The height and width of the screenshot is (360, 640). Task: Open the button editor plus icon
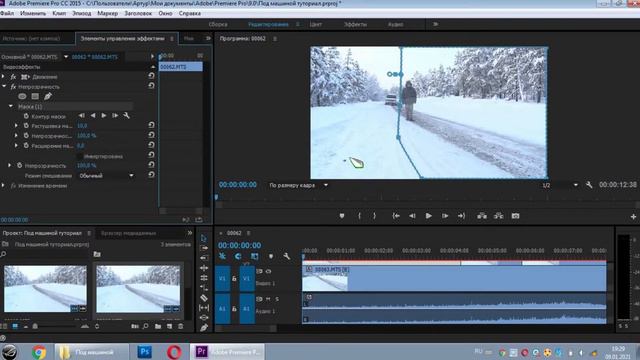pos(633,217)
